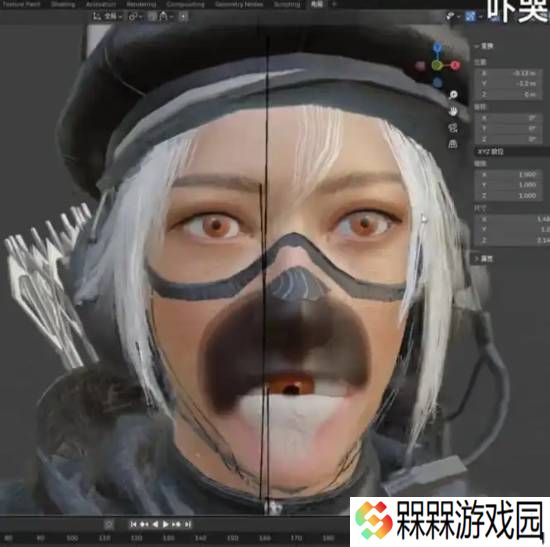Screen dimensions: 550x547
Task: Click the zoom view magnifier icon
Action: pos(453,95)
